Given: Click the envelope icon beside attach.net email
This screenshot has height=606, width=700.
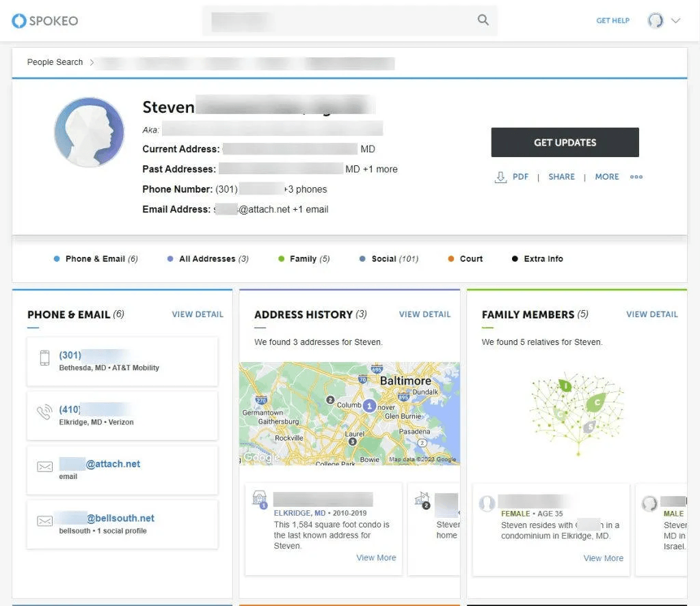Looking at the screenshot, I should click(44, 467).
